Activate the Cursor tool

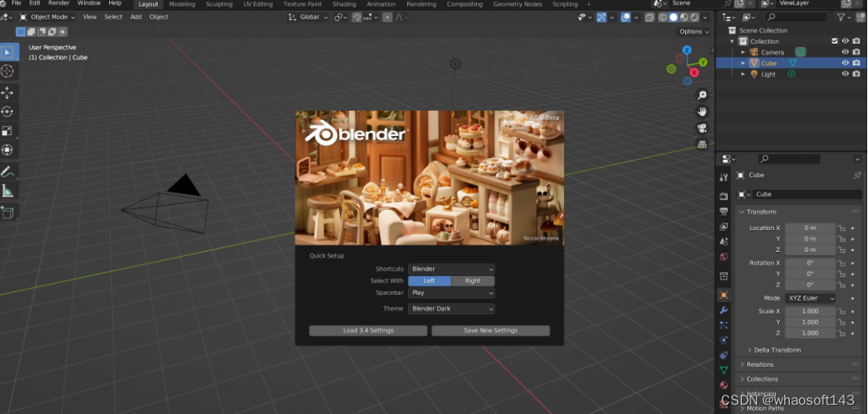click(x=8, y=71)
